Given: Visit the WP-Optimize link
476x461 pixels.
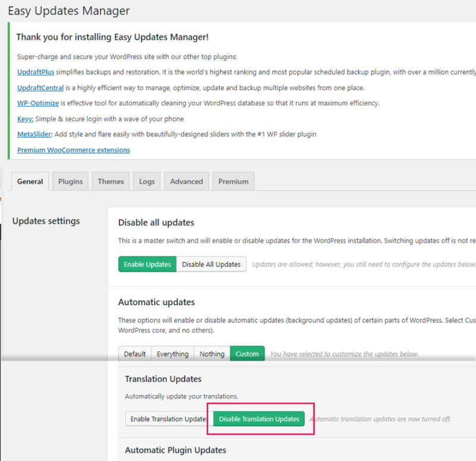Looking at the screenshot, I should 38,103.
